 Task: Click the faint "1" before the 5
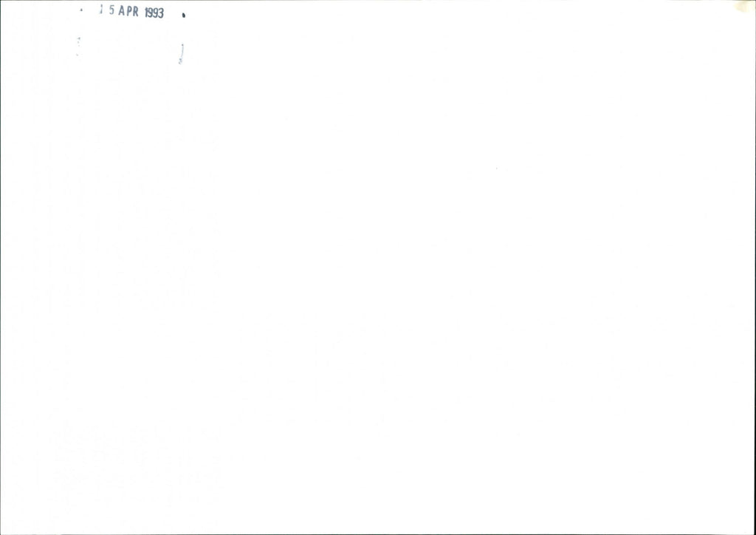pos(101,10)
